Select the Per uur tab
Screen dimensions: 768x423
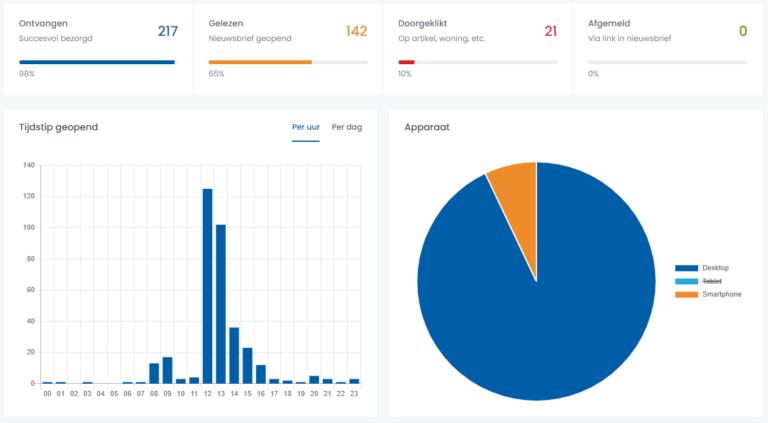(x=305, y=127)
